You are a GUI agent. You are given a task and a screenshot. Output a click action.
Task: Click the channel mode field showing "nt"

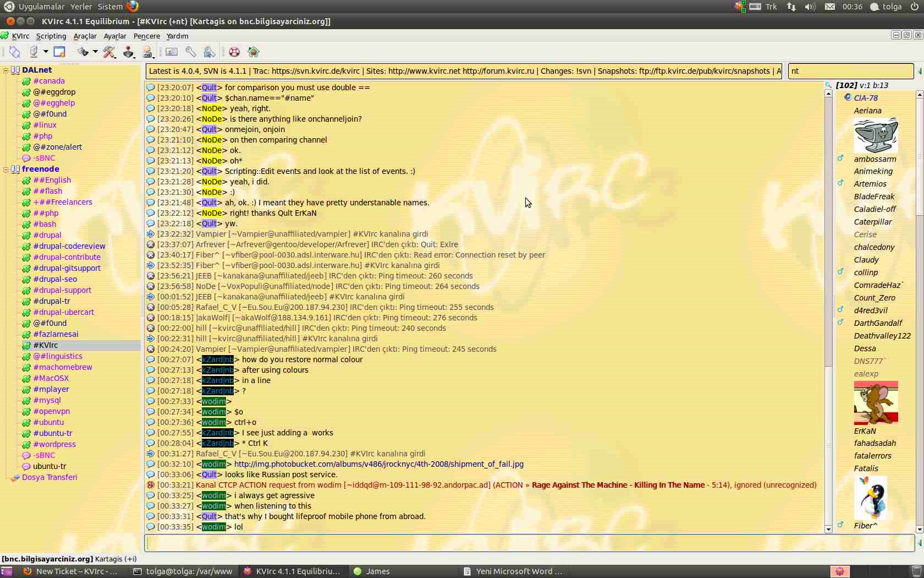[850, 71]
